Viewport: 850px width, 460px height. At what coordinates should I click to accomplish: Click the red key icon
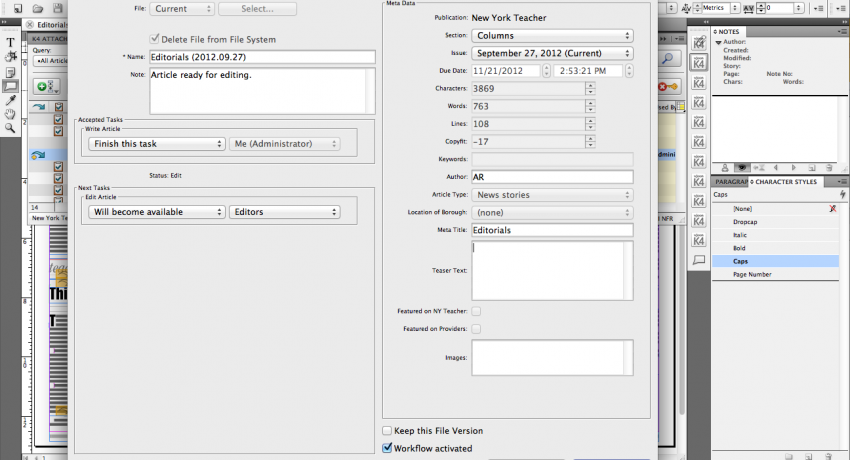(668, 87)
